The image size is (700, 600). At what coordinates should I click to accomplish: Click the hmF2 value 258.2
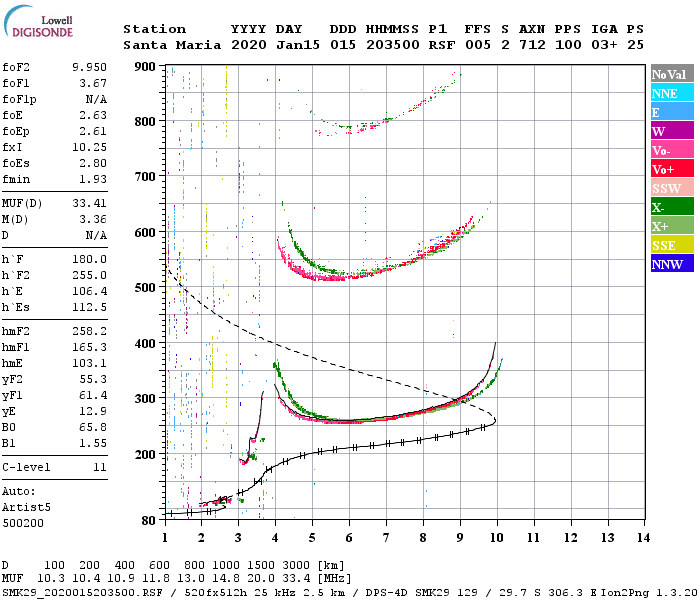pyautogui.click(x=89, y=331)
